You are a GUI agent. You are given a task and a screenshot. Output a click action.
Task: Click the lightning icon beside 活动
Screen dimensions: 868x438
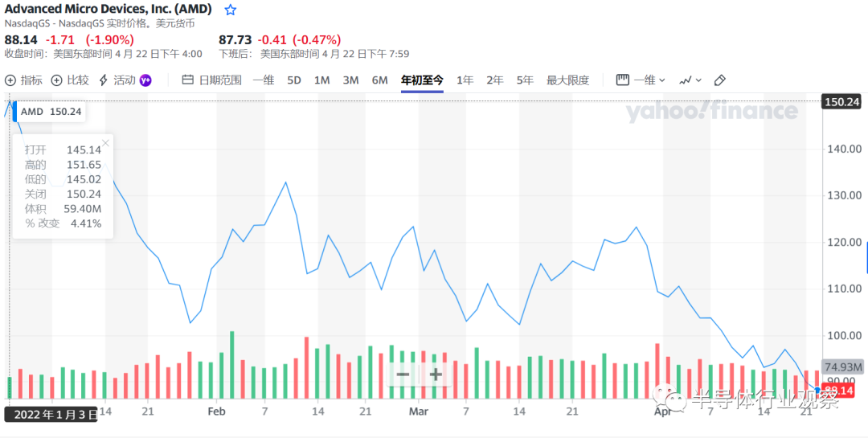[x=103, y=80]
